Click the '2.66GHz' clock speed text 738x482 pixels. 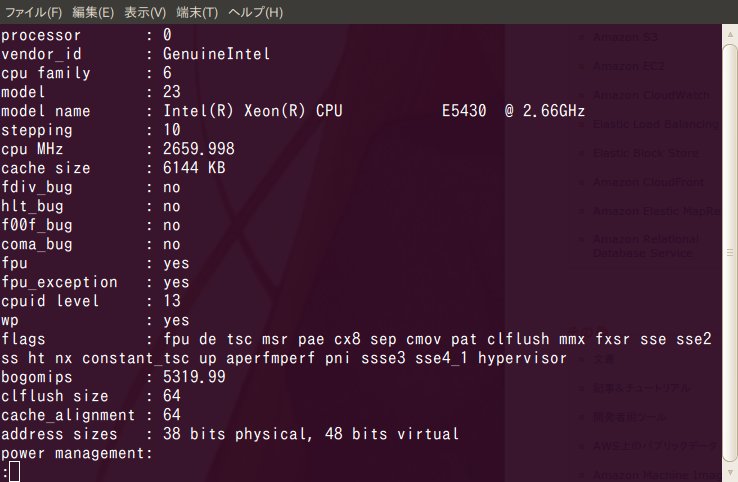point(554,111)
